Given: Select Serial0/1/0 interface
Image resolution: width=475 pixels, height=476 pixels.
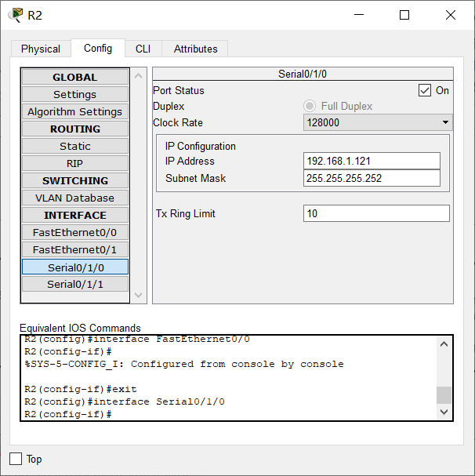Looking at the screenshot, I should pyautogui.click(x=75, y=267).
